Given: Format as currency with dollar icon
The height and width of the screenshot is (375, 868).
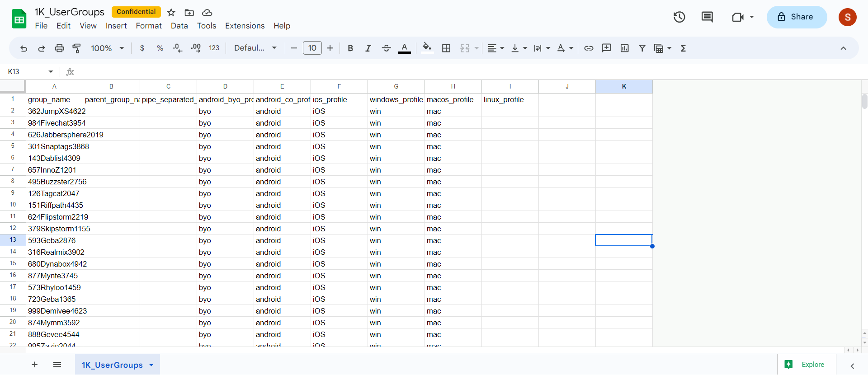Looking at the screenshot, I should tap(142, 48).
